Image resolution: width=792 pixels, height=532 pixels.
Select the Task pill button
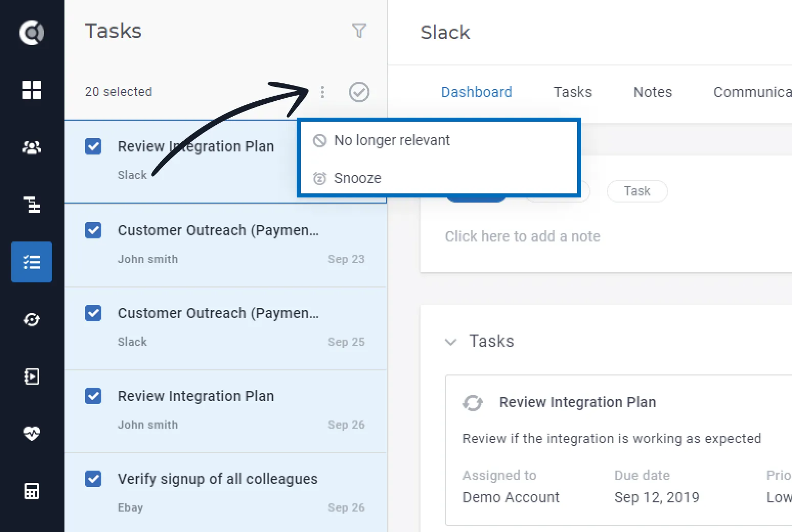[637, 191]
